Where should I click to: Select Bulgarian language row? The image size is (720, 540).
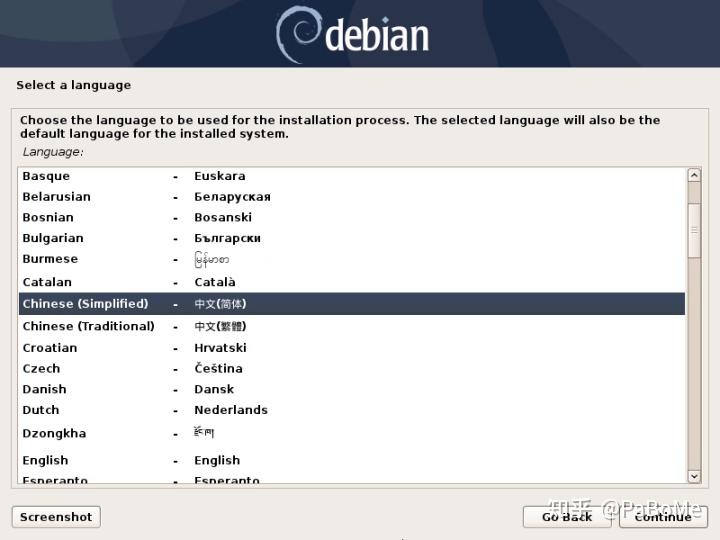352,238
